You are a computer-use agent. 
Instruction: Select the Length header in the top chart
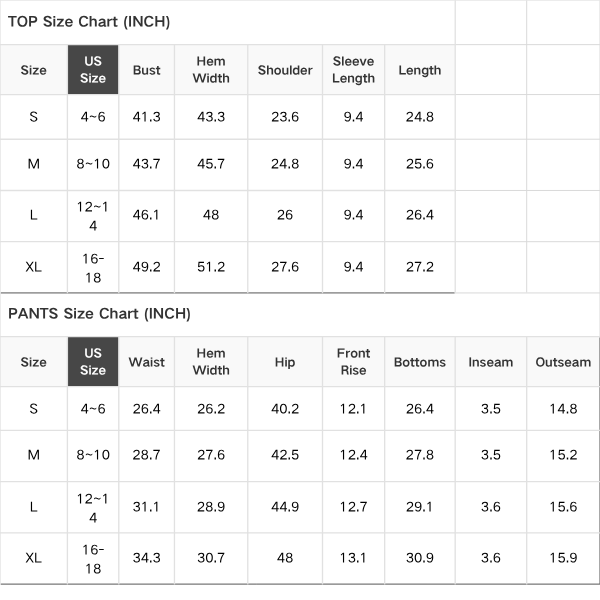click(420, 70)
